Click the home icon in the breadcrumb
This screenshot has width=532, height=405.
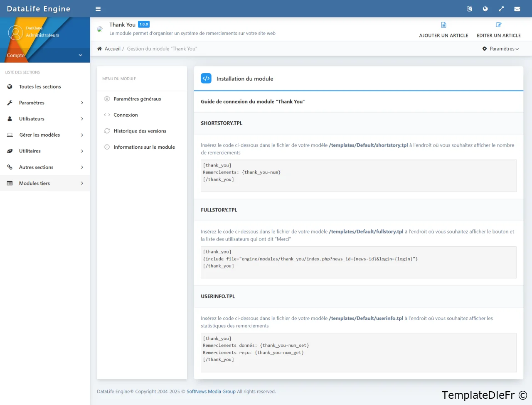click(100, 49)
